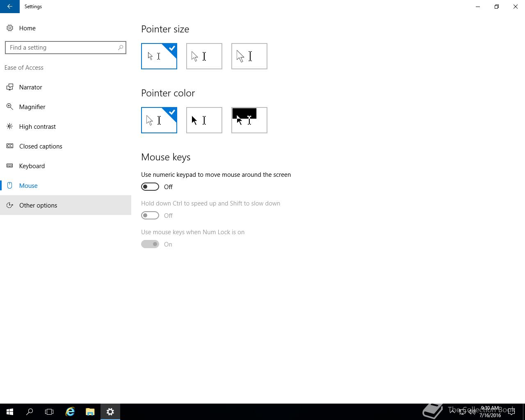Click the Closed captions CC icon
The width and height of the screenshot is (525, 420).
[x=10, y=146]
